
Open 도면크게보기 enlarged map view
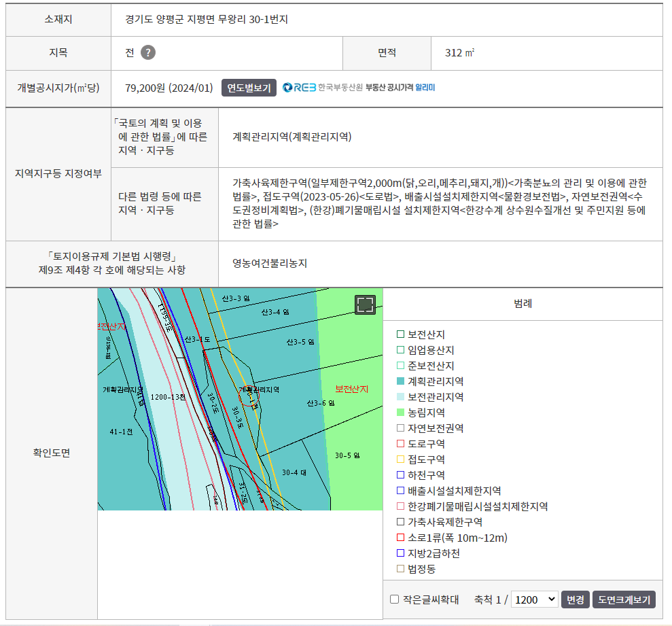coord(624,599)
